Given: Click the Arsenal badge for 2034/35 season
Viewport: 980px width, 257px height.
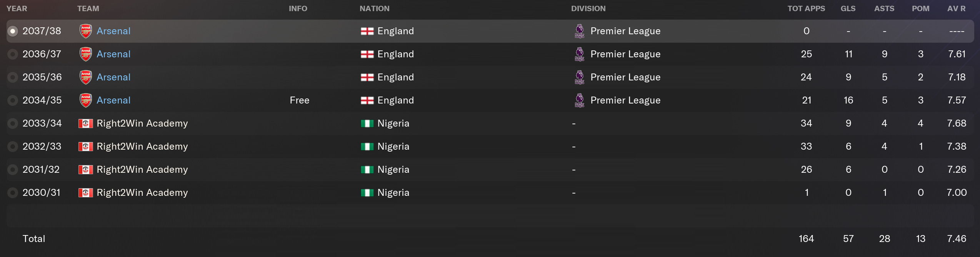Looking at the screenshot, I should pos(85,100).
